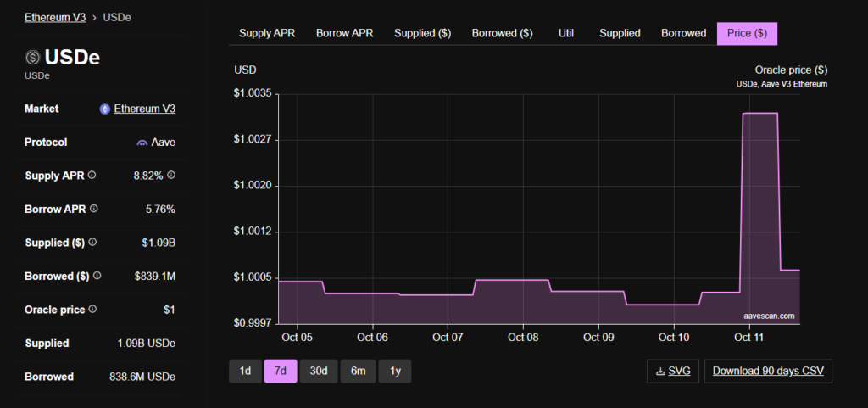This screenshot has width=868, height=408.
Task: Click the info icon next to Oracle price
Action: tap(92, 310)
